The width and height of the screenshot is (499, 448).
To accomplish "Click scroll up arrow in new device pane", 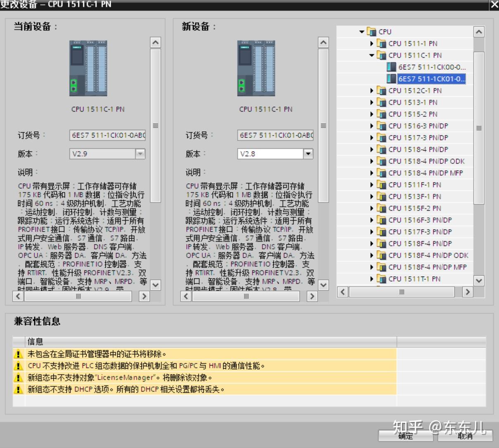I will pos(323,42).
